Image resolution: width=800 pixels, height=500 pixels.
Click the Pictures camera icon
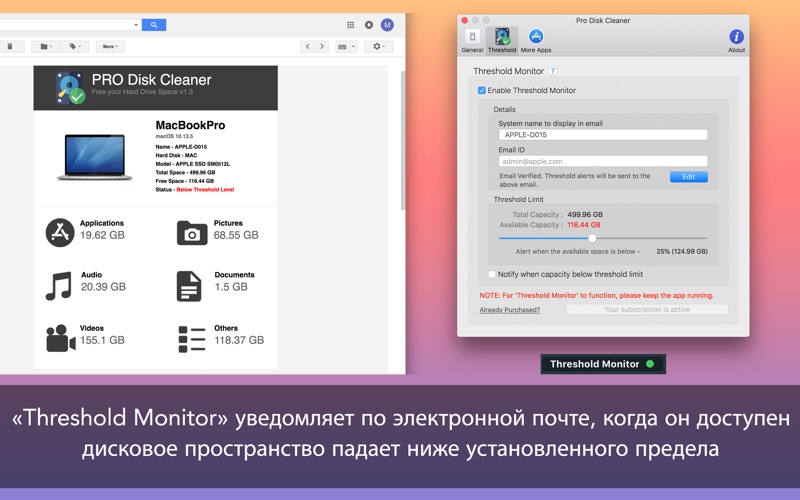click(192, 233)
